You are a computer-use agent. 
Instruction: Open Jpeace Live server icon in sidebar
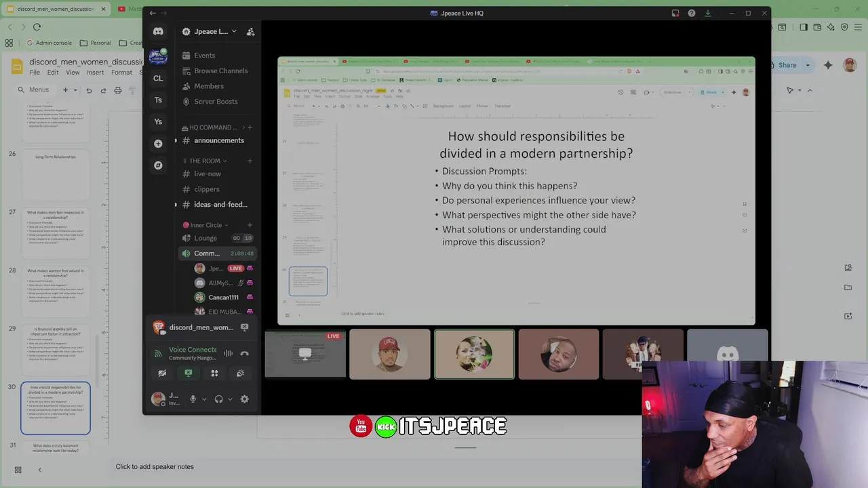click(158, 56)
